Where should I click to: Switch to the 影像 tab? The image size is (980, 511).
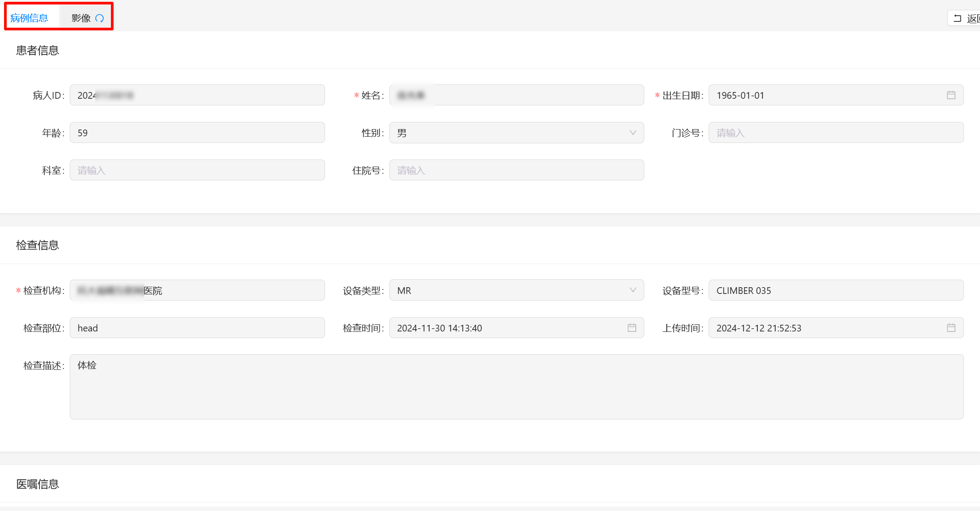pyautogui.click(x=81, y=18)
